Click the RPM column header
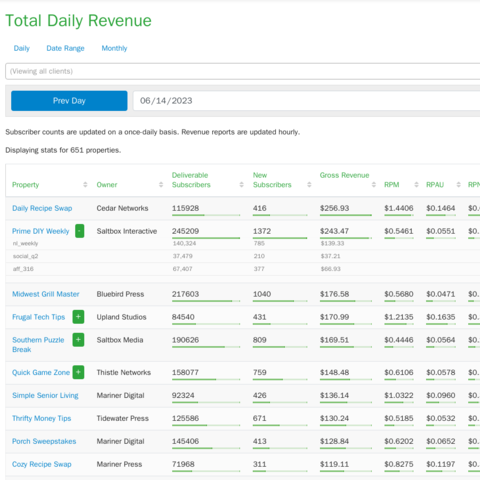This screenshot has height=480, width=480. [392, 185]
